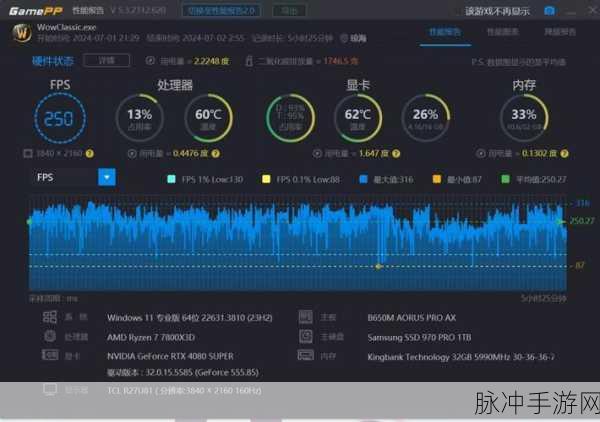
Task: Toggle the cyan FPS 1% Low:130 legend swatch
Action: point(171,179)
